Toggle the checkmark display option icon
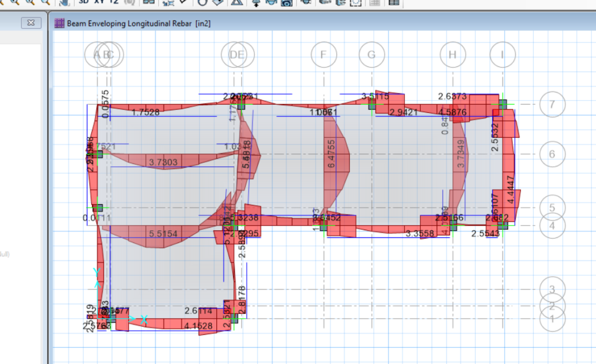Viewport: 596px width, 364px height. point(183,2)
